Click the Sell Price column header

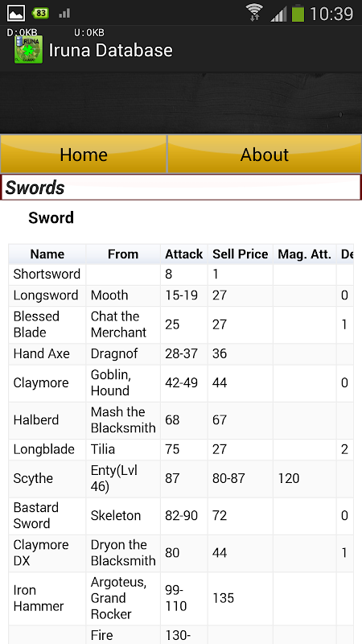240,254
